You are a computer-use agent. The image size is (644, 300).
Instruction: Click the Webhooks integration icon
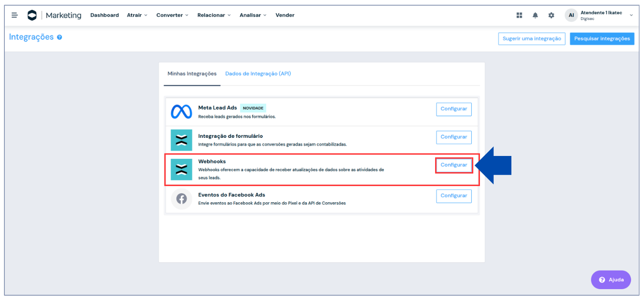coord(181,169)
